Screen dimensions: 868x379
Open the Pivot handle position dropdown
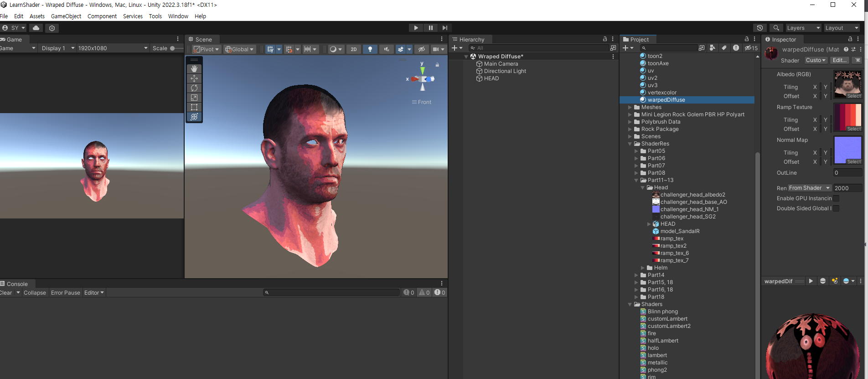point(207,49)
